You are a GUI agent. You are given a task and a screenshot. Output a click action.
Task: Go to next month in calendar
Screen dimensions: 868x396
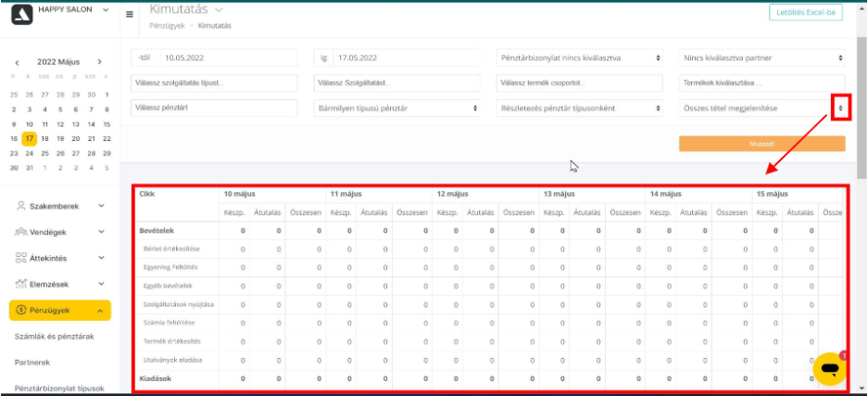[100, 62]
